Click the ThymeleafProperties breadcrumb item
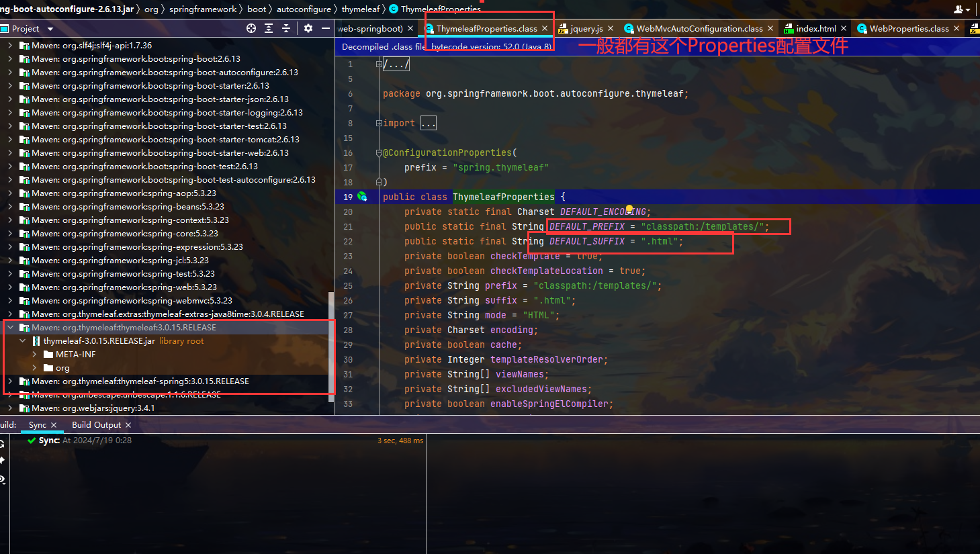This screenshot has height=554, width=980. [435, 9]
